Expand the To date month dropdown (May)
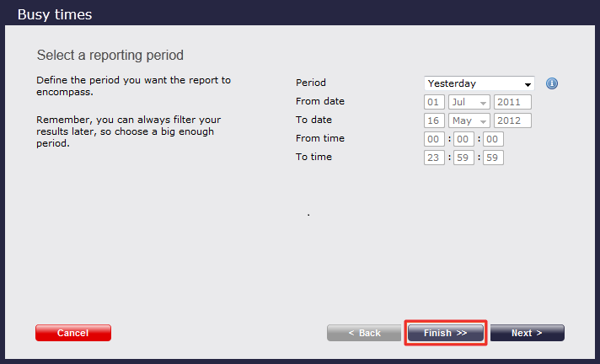 469,120
